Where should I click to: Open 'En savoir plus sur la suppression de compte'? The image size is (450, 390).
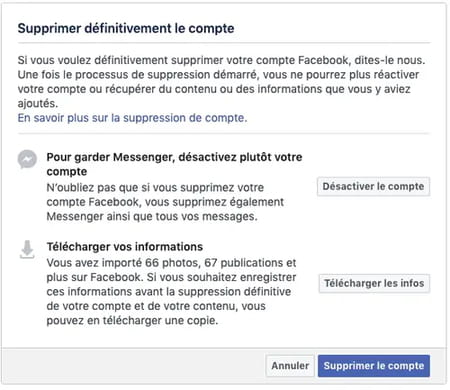tap(132, 118)
